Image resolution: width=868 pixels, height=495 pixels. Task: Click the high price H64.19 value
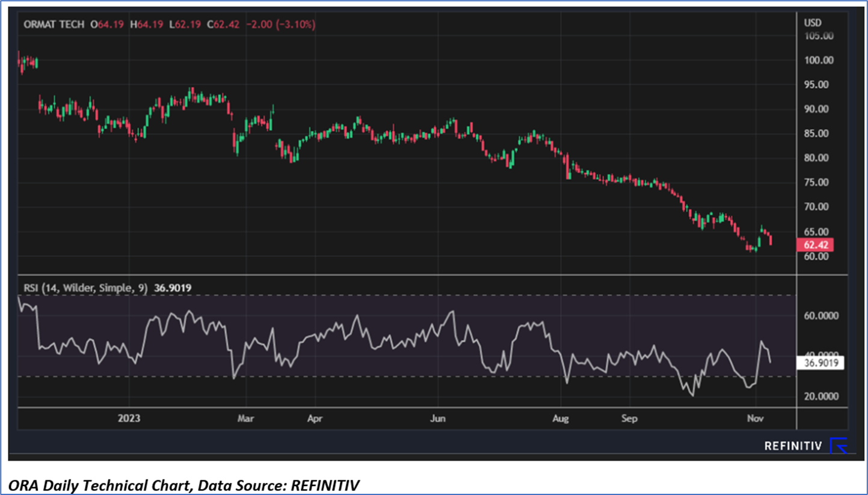point(146,25)
